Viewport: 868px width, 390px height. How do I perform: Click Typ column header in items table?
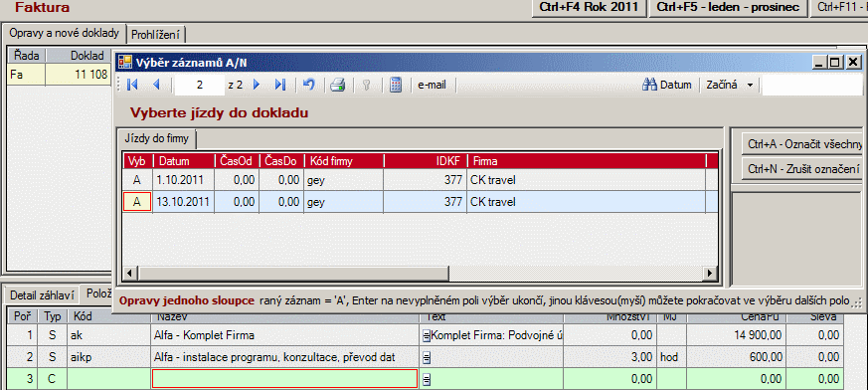tap(52, 316)
